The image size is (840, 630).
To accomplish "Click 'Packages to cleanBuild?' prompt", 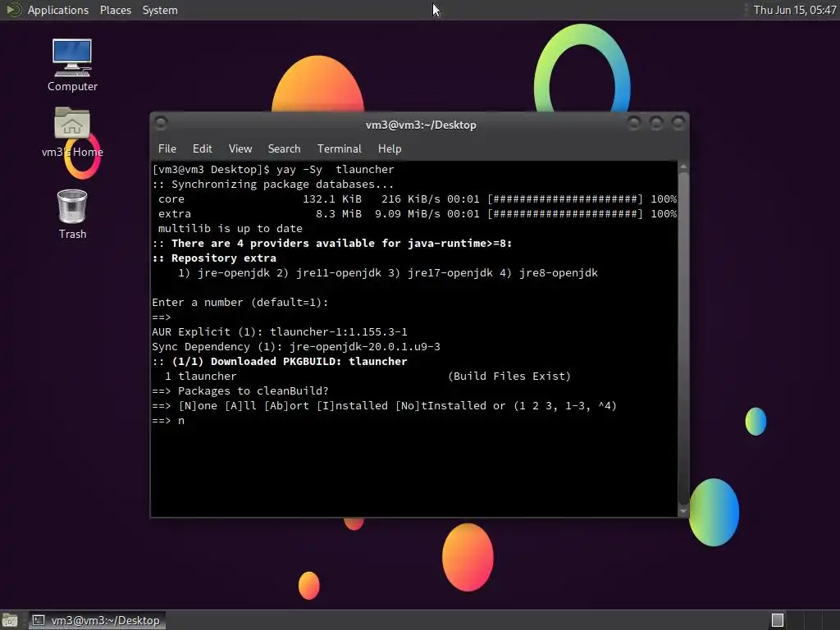I will click(253, 390).
